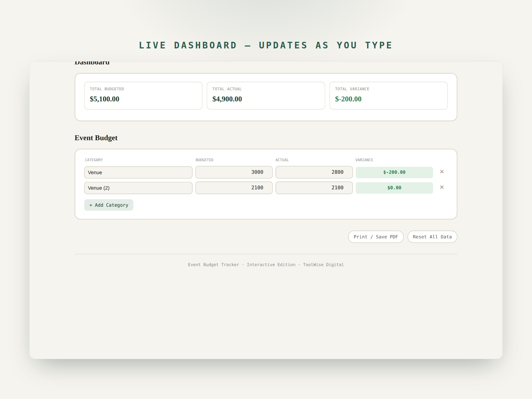
Task: Open Print / Save PDF
Action: click(376, 237)
